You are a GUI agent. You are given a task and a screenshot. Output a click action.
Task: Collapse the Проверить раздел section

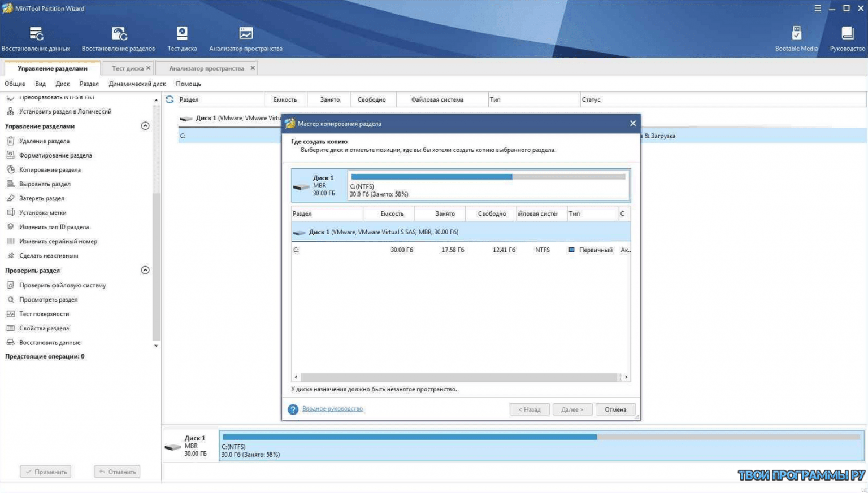pyautogui.click(x=145, y=270)
